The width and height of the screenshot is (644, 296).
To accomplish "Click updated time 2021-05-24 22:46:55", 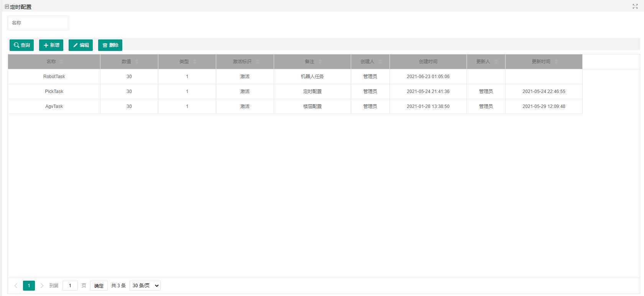I will point(544,92).
